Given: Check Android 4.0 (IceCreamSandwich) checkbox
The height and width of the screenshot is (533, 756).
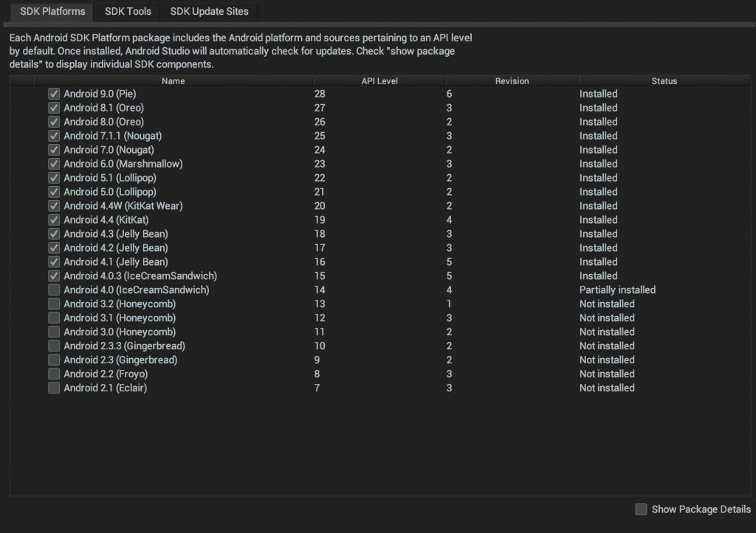Looking at the screenshot, I should [x=53, y=289].
